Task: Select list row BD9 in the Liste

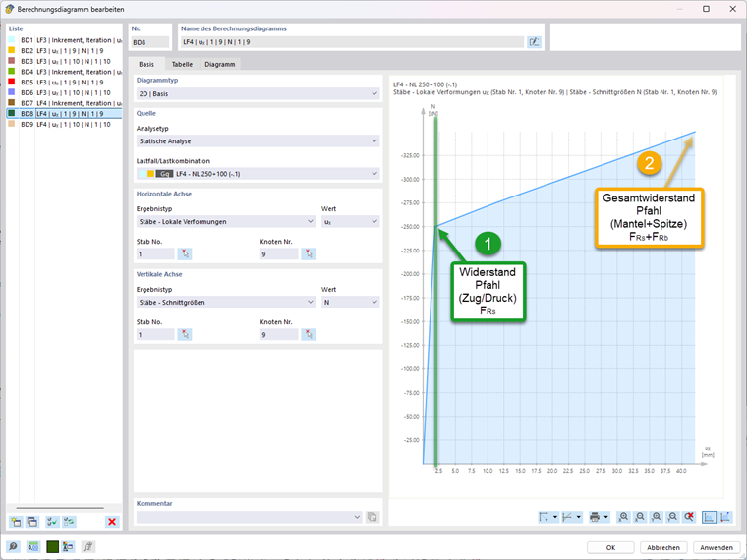Action: [x=64, y=124]
